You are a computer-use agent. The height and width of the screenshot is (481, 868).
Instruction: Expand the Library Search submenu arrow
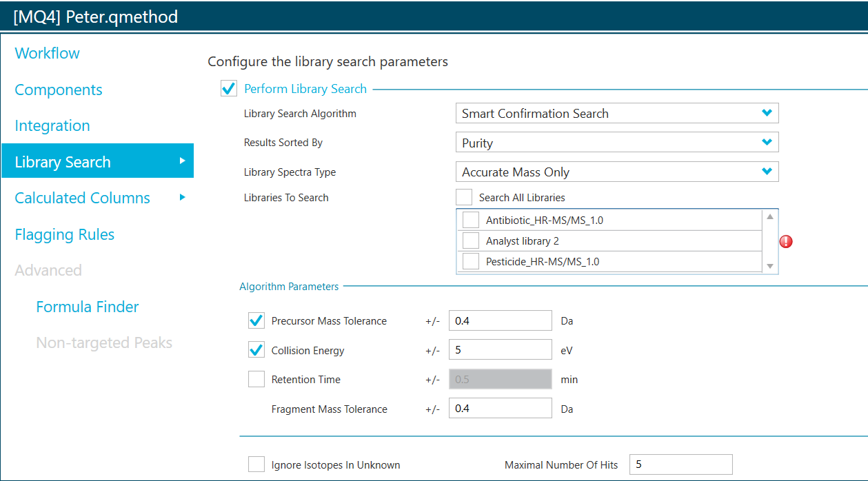pyautogui.click(x=182, y=161)
